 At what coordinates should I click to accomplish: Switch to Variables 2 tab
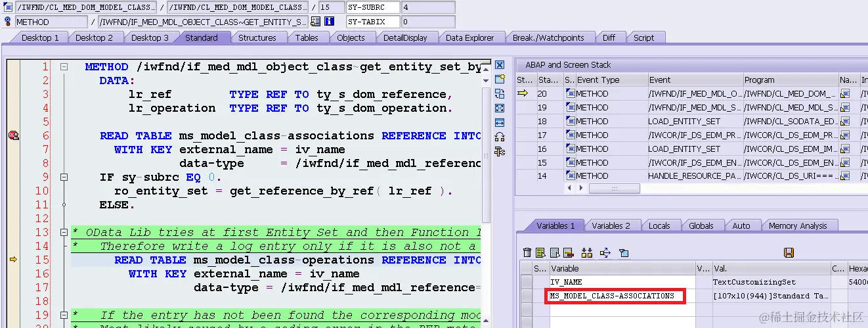click(x=611, y=225)
